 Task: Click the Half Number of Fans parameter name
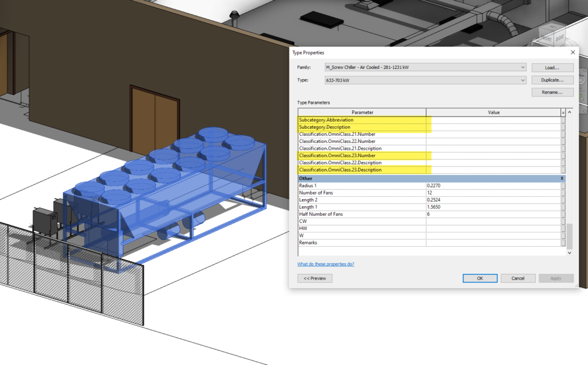pyautogui.click(x=320, y=214)
